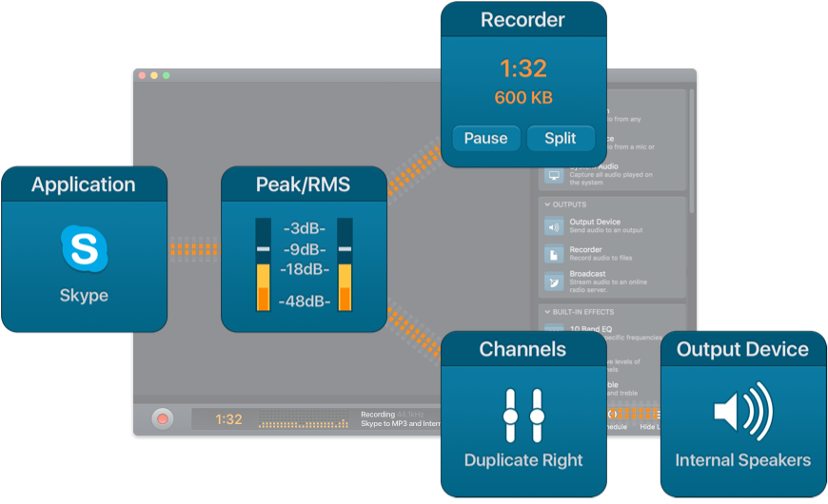Click the 1:32 timer in bottom status bar
The width and height of the screenshot is (828, 504).
(x=228, y=419)
